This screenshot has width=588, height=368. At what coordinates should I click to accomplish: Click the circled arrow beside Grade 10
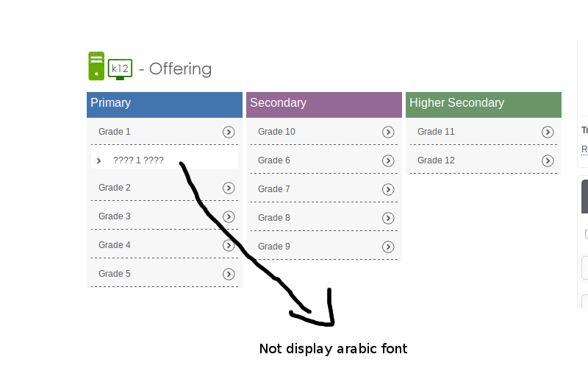388,132
